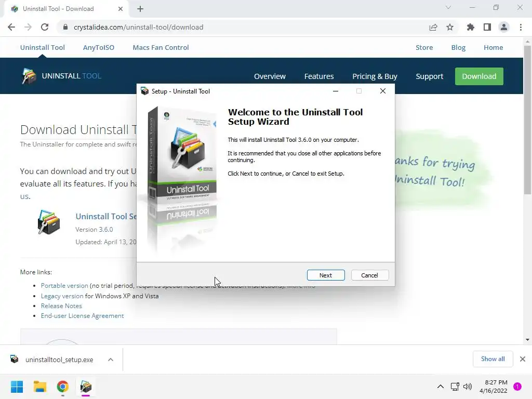Open AnyToISO top nav link
This screenshot has width=532, height=399.
pos(99,47)
